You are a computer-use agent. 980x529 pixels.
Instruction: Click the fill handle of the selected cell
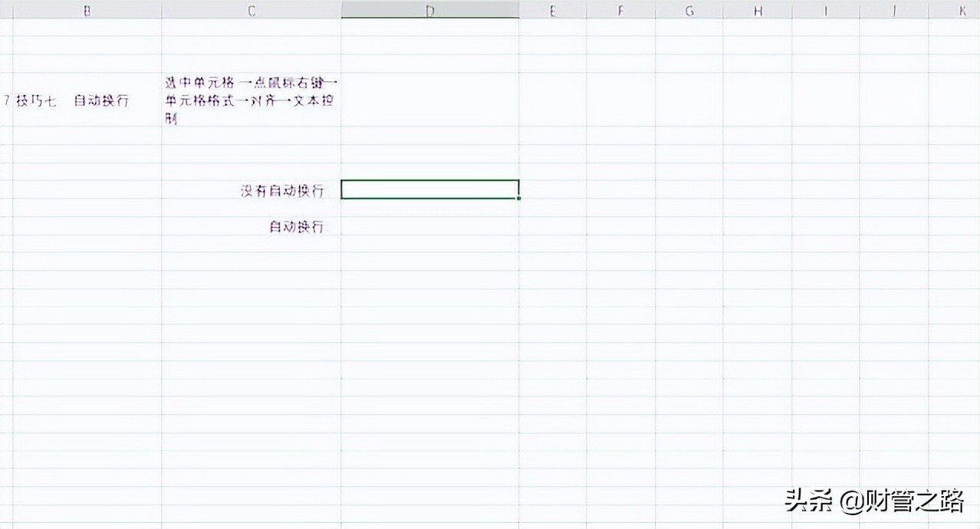point(519,198)
